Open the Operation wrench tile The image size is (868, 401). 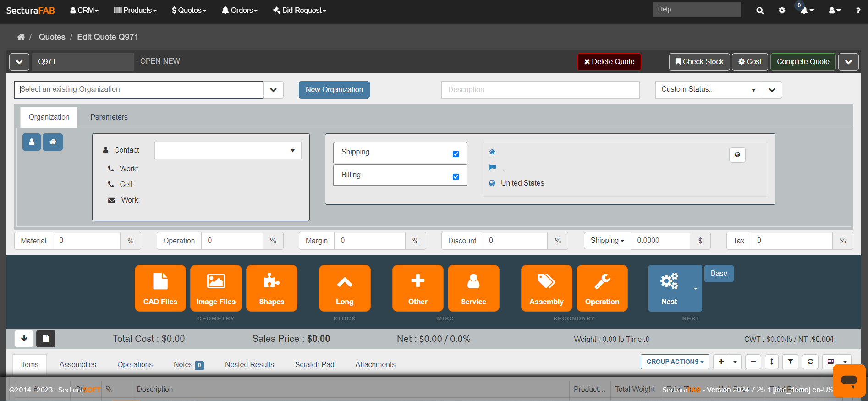pos(602,288)
